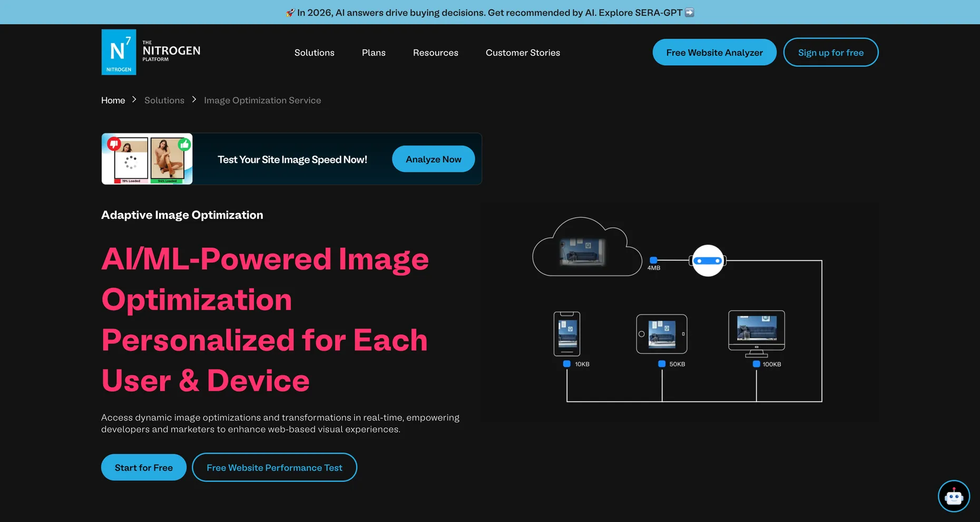This screenshot has height=522, width=980.
Task: Open the chatbot robot icon
Action: [954, 496]
